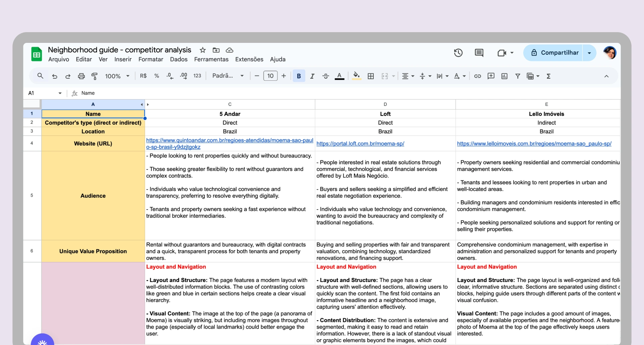Image resolution: width=644 pixels, height=345 pixels.
Task: Open the 123 number formats menu
Action: click(197, 76)
